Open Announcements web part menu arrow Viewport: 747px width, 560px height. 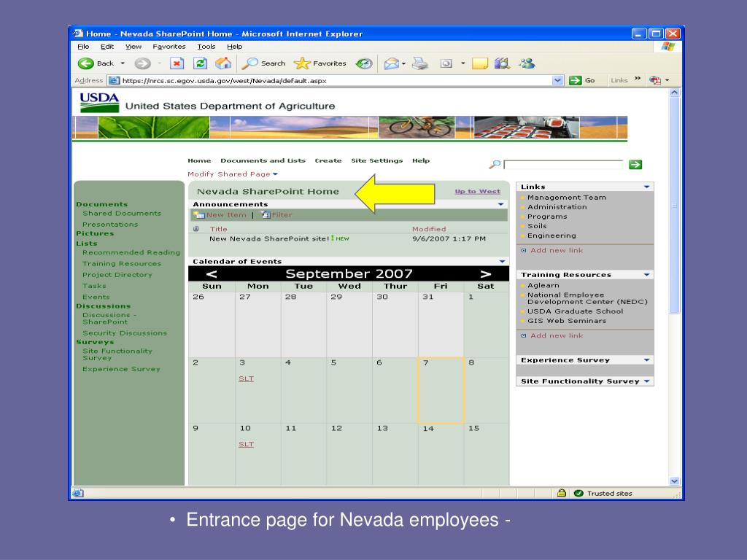(500, 204)
